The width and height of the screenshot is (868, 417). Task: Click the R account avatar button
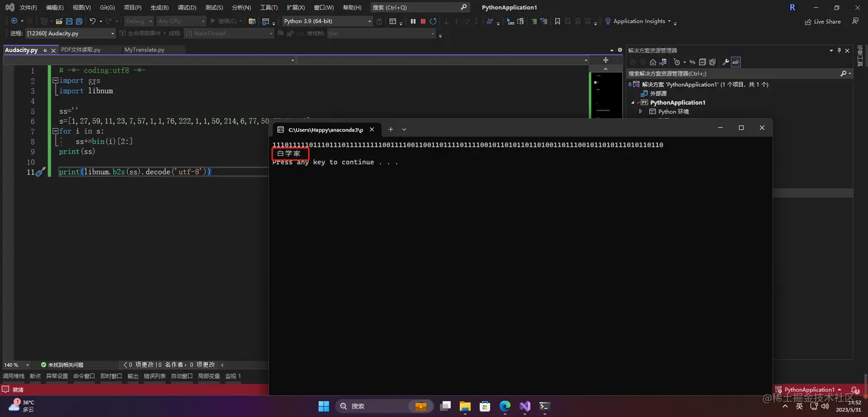point(793,7)
